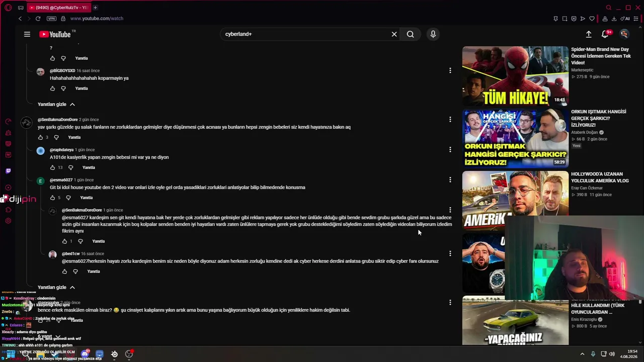Reply to the @raphdateya comment
This screenshot has height=362, width=644.
tap(89, 167)
